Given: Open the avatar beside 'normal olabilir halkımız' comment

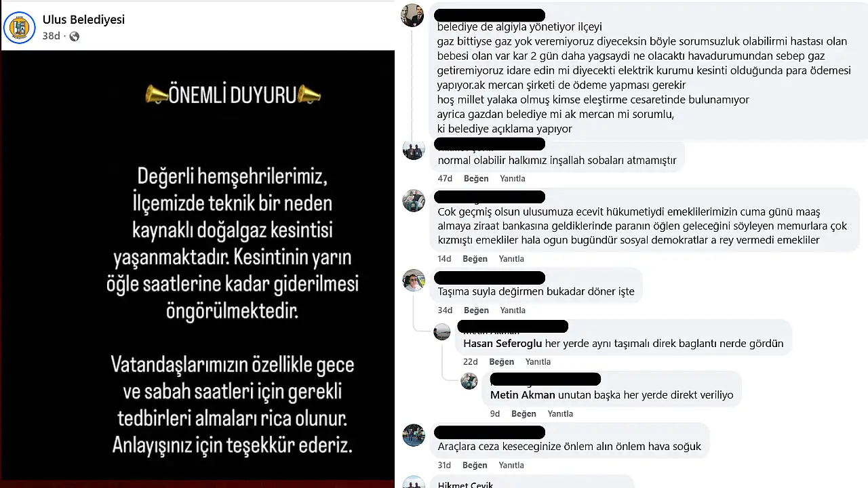Looking at the screenshot, I should (413, 148).
